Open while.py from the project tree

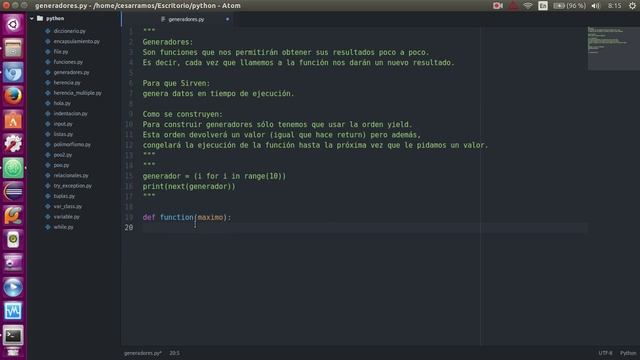[x=63, y=227]
